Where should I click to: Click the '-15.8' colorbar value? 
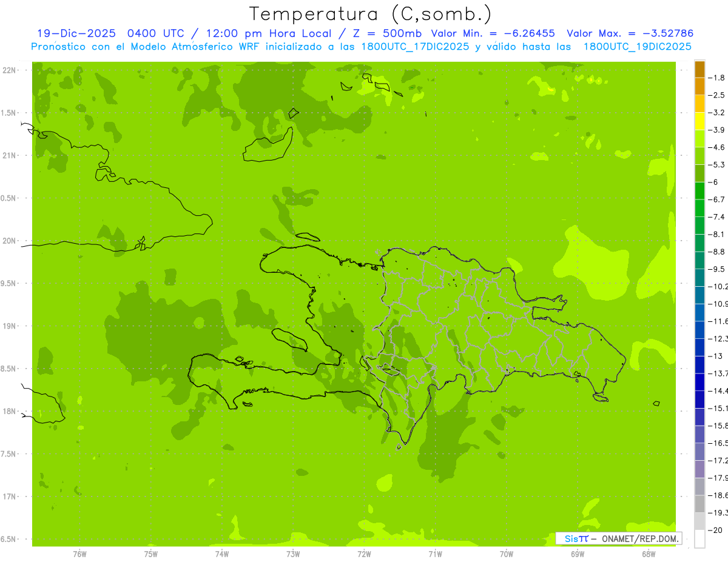[x=718, y=426]
